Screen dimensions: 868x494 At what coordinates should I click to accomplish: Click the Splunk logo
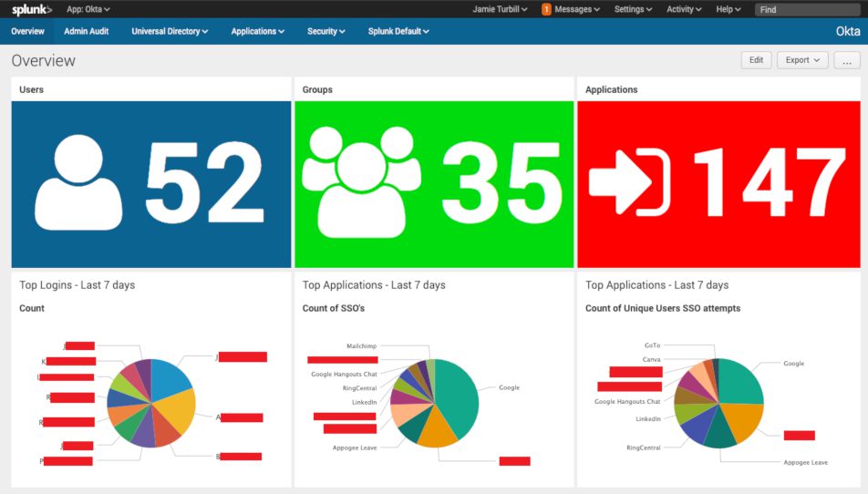click(31, 9)
